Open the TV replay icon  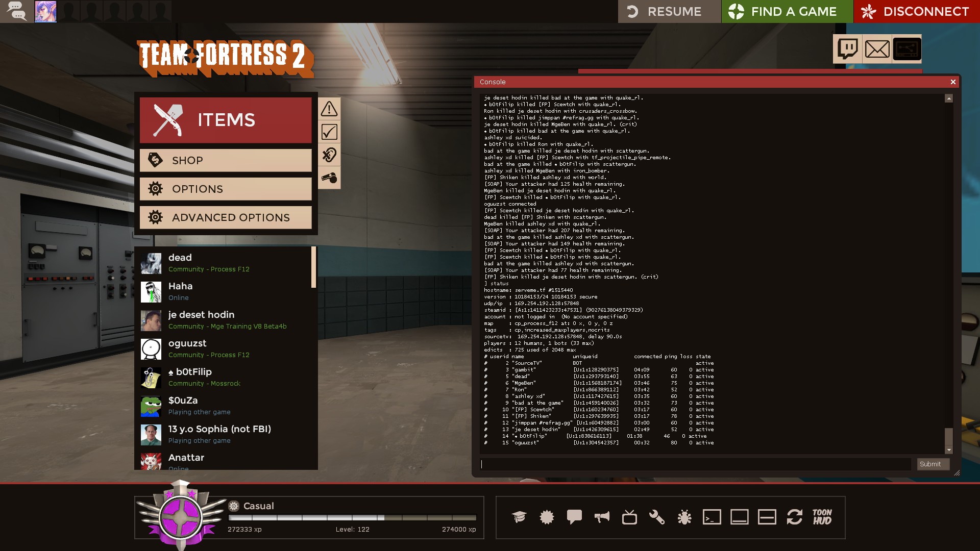[x=629, y=517]
